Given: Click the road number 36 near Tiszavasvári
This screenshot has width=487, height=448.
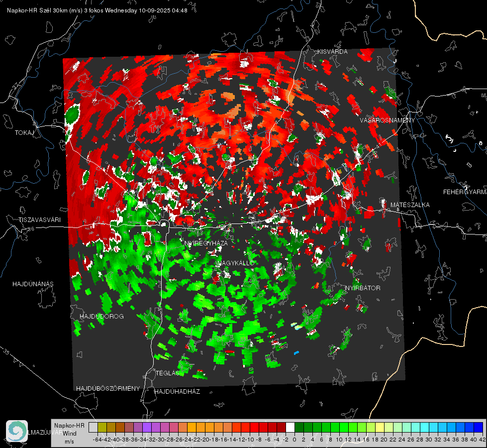Looking at the screenshot, I should click(x=31, y=229).
